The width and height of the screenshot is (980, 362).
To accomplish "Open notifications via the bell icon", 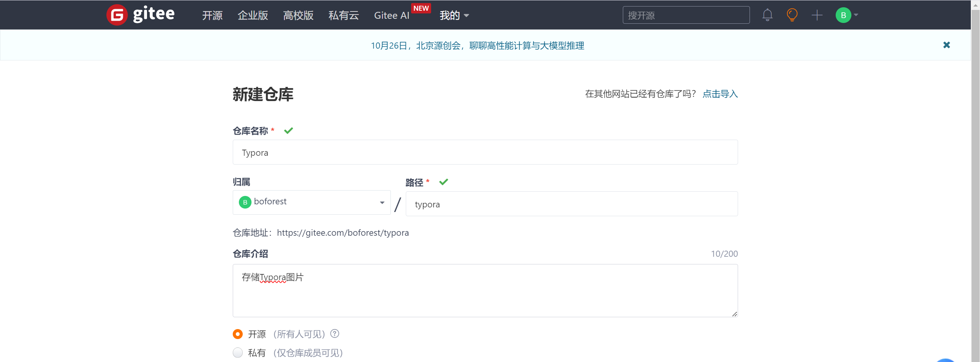I will point(767,15).
